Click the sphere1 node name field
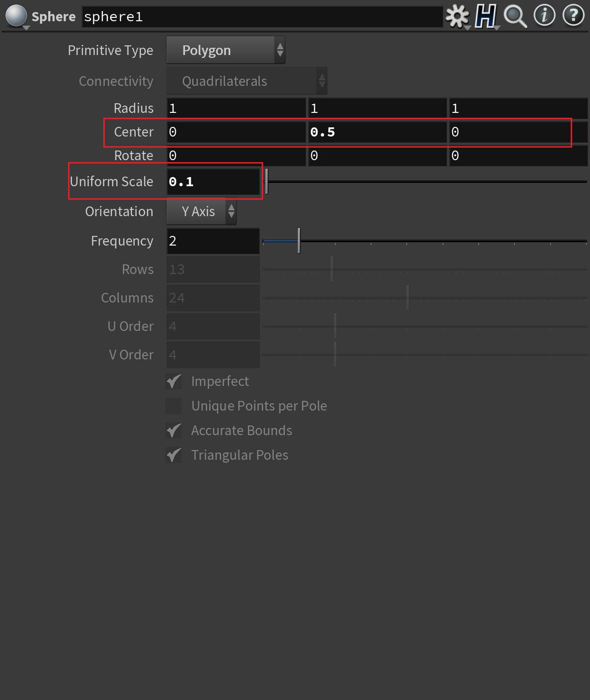This screenshot has height=700, width=590. click(x=262, y=17)
